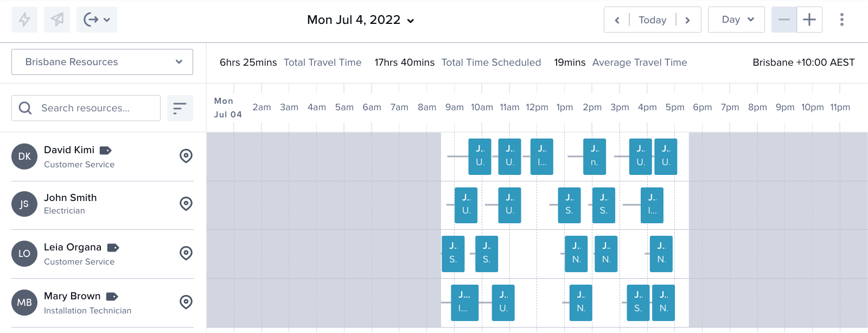Zoom in the timeline with the plus control
Screen dimensions: 868x333
tap(809, 20)
